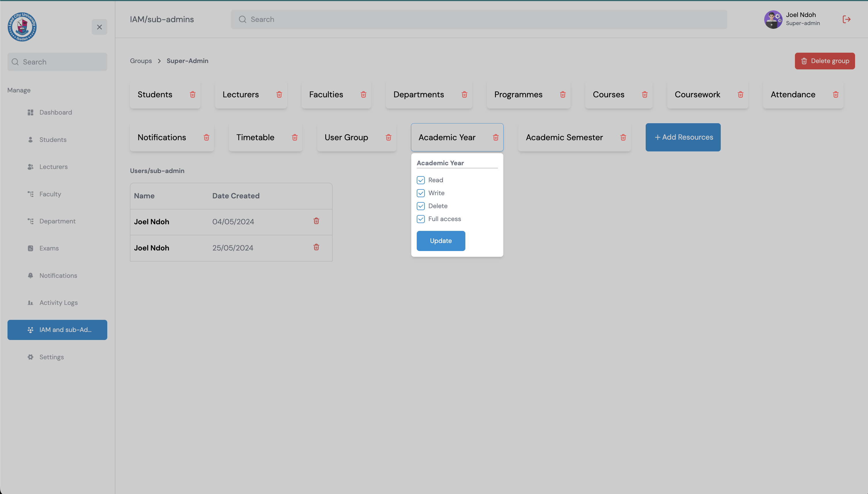Click the Delete group button
This screenshot has width=868, height=494.
tap(825, 61)
